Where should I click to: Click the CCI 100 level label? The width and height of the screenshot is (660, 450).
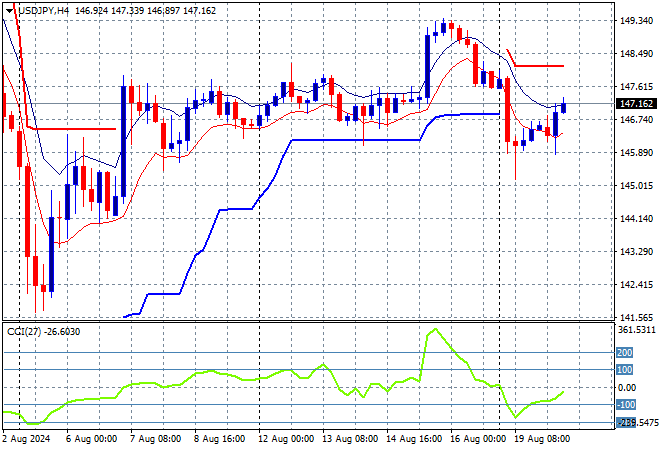pyautogui.click(x=624, y=370)
